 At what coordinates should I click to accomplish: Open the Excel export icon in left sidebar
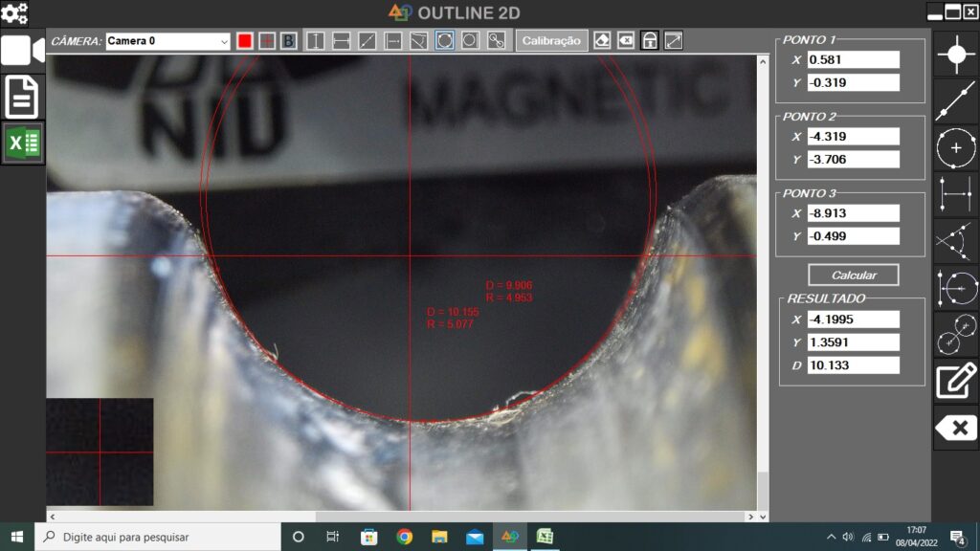[23, 143]
